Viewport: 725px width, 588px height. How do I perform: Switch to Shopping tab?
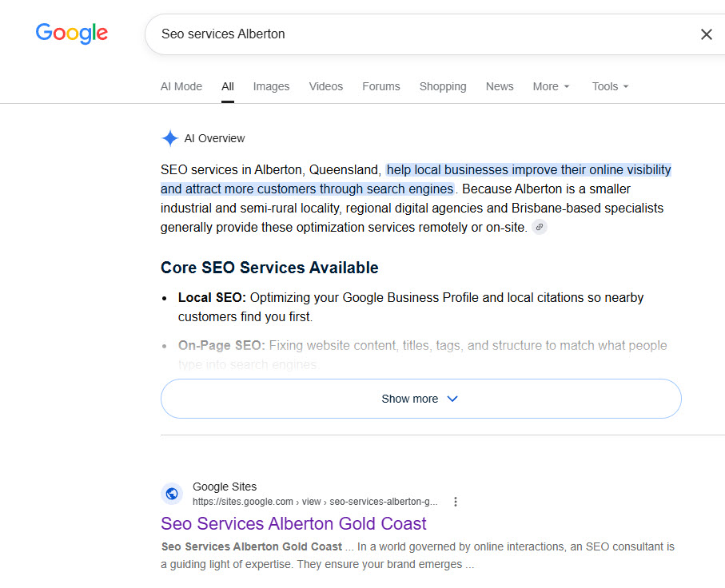(443, 86)
